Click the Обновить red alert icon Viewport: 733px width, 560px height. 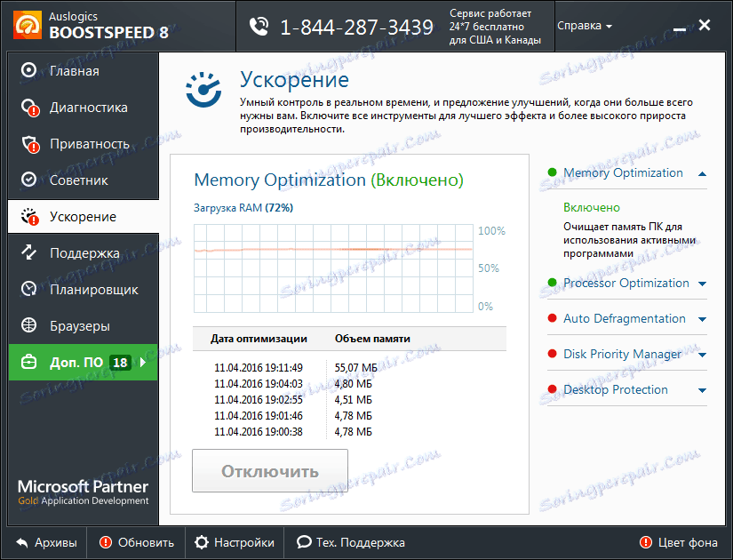pyautogui.click(x=106, y=542)
